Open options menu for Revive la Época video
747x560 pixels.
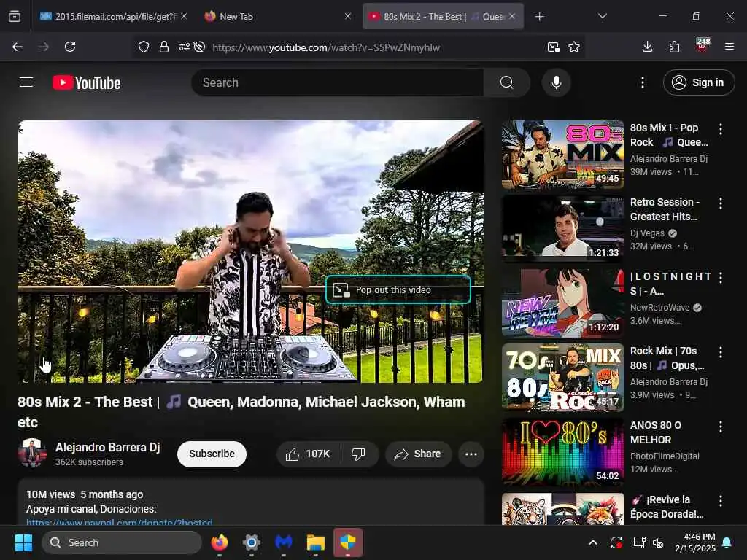pyautogui.click(x=720, y=501)
